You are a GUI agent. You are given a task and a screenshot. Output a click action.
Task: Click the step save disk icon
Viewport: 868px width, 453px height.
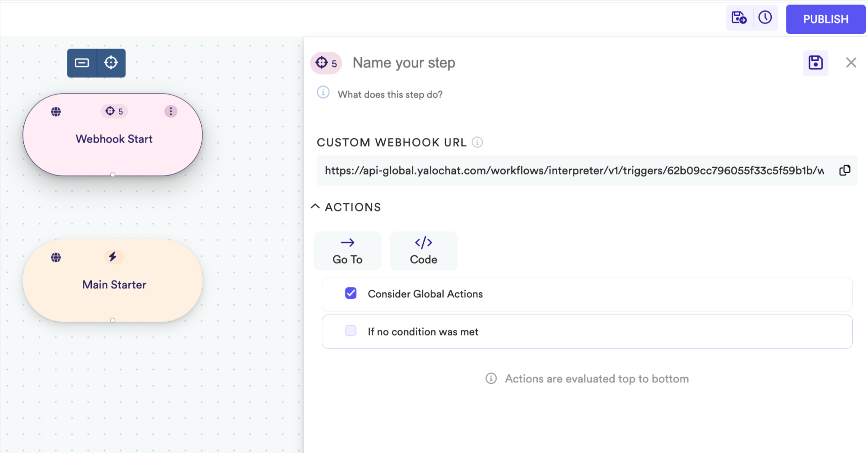(815, 63)
